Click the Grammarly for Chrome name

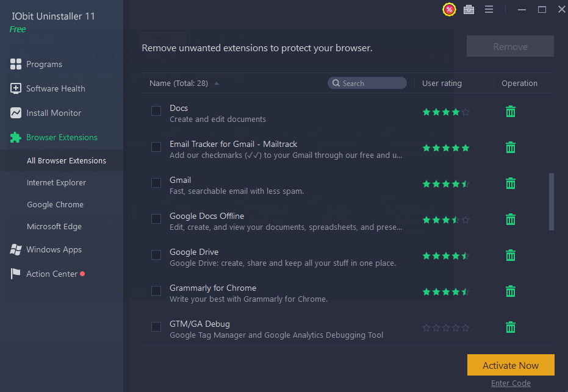[x=213, y=288]
